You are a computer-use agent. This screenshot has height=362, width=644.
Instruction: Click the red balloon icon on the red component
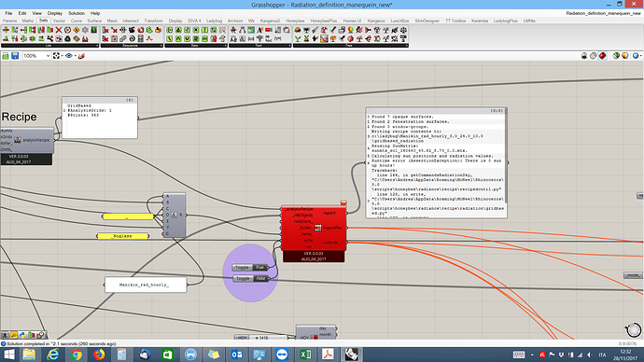343,202
